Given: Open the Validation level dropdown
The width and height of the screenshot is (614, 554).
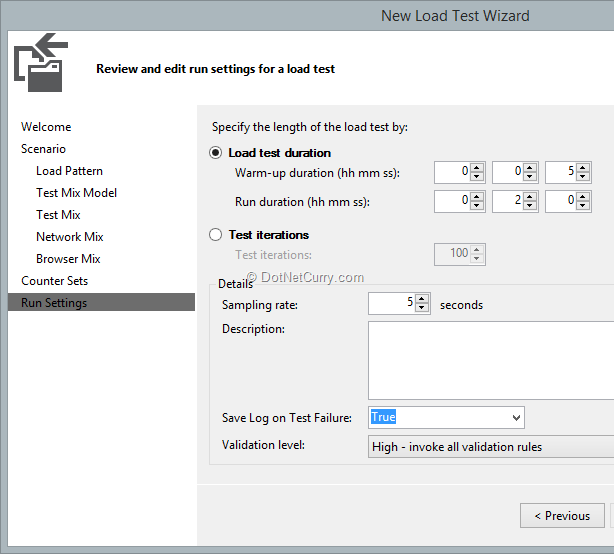Looking at the screenshot, I should pos(490,447).
